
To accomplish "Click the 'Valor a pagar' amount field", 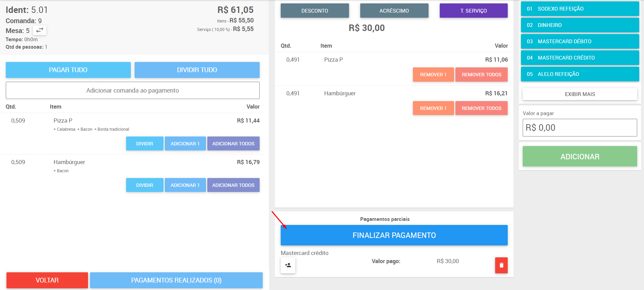I will coord(580,128).
